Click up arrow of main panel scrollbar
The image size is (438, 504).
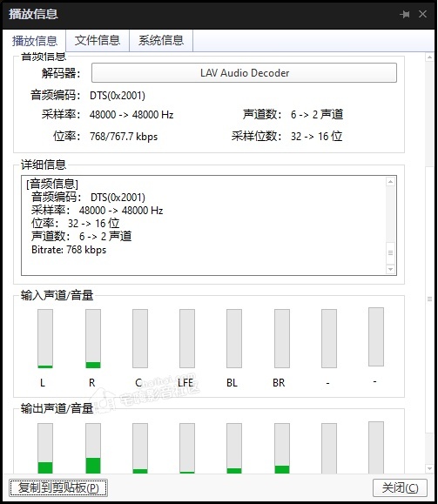[x=429, y=57]
